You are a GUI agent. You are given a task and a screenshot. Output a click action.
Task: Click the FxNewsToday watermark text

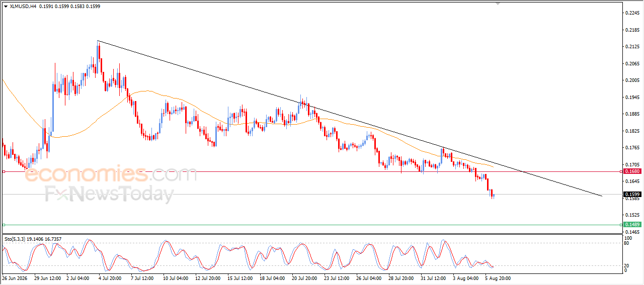109,194
